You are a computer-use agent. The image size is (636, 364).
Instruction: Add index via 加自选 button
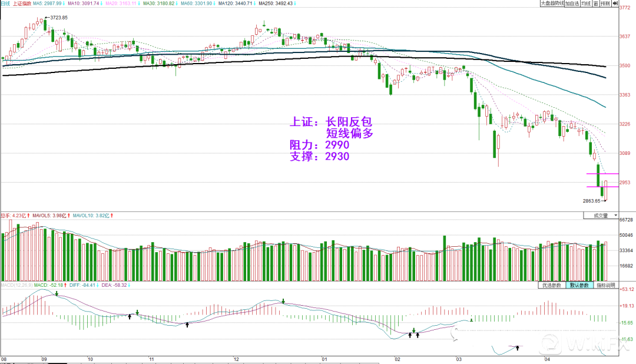573,4
